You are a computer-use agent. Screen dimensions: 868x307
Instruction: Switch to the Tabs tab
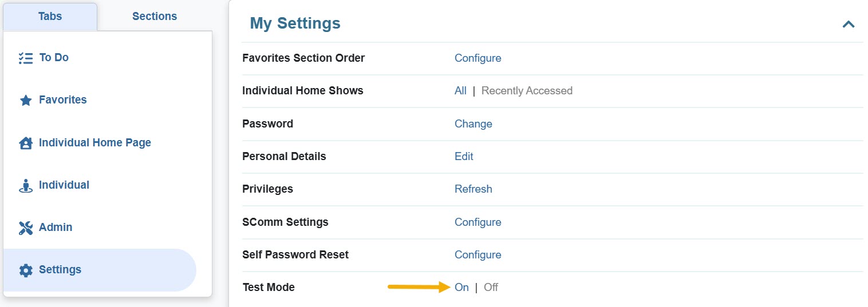(x=50, y=17)
